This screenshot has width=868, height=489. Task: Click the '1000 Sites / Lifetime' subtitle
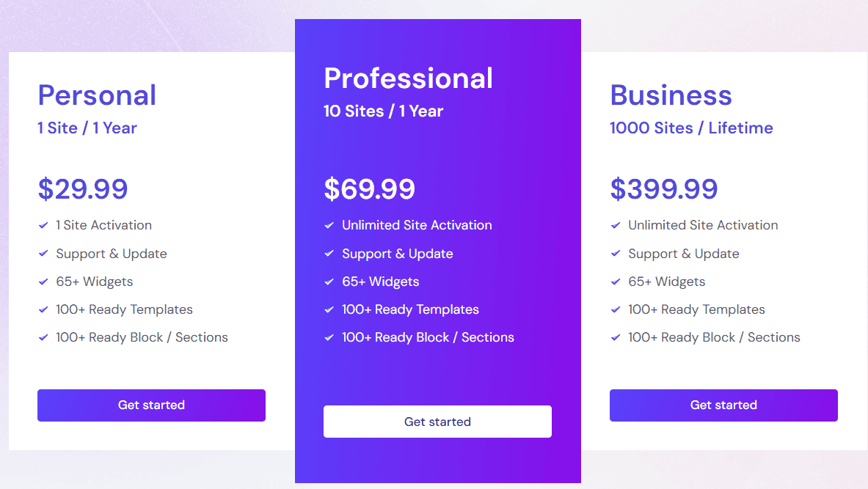tap(690, 128)
